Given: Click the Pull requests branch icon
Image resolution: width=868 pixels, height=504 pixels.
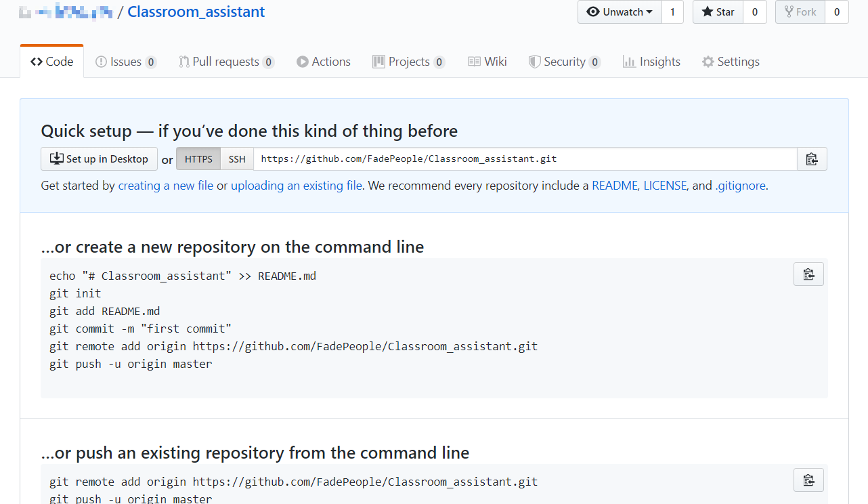Looking at the screenshot, I should pos(183,62).
